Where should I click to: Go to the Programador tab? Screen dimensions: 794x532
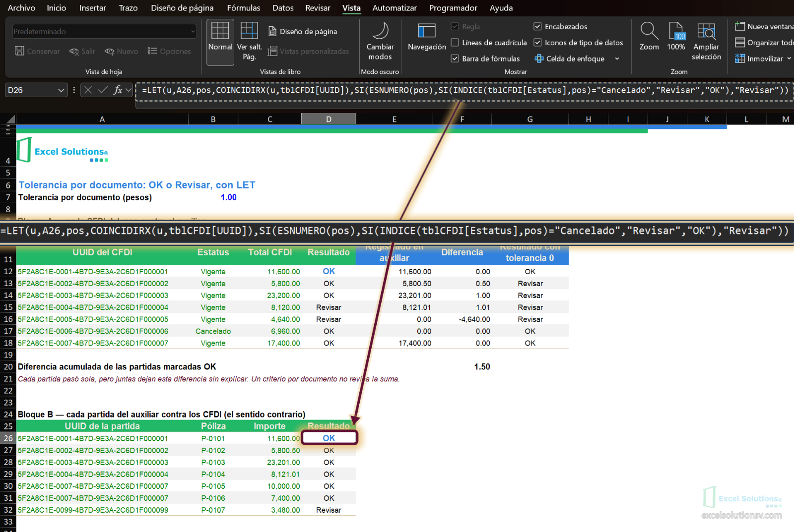pyautogui.click(x=453, y=8)
